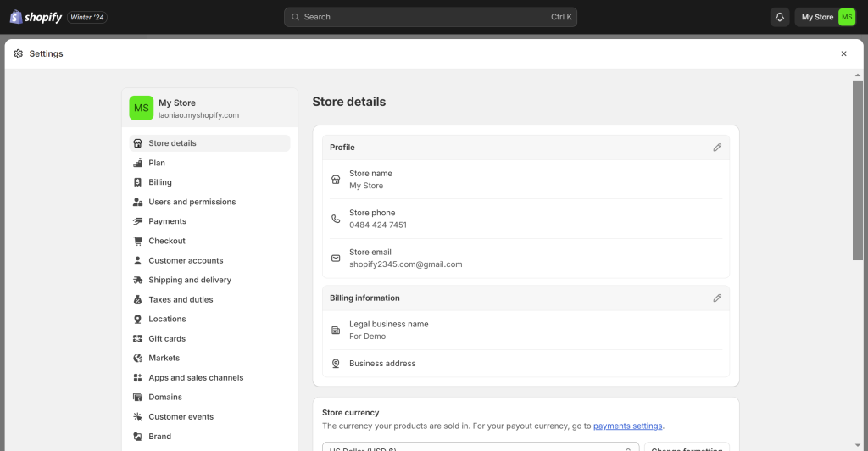Screen dimensions: 868x451
Task: Click the Payments sidebar icon
Action: (138, 221)
